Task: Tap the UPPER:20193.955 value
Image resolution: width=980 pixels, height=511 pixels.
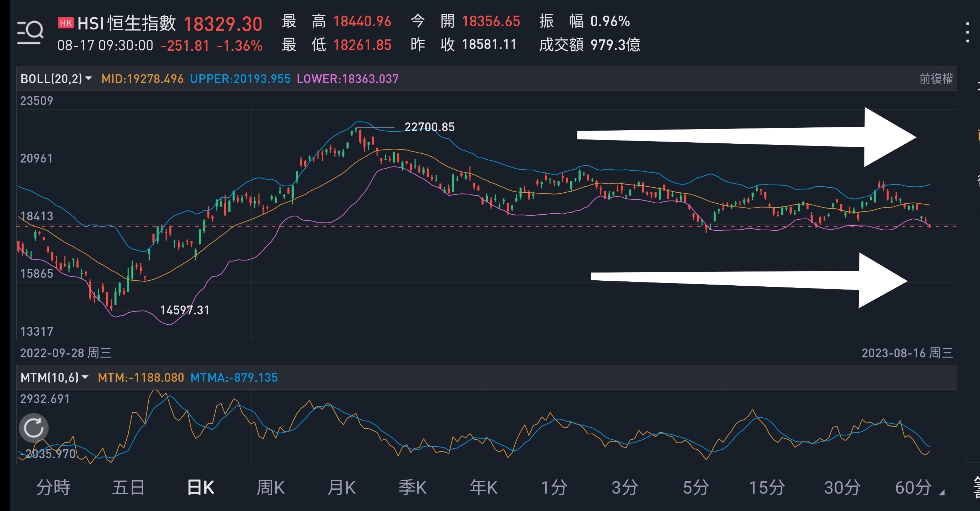Action: tap(240, 79)
